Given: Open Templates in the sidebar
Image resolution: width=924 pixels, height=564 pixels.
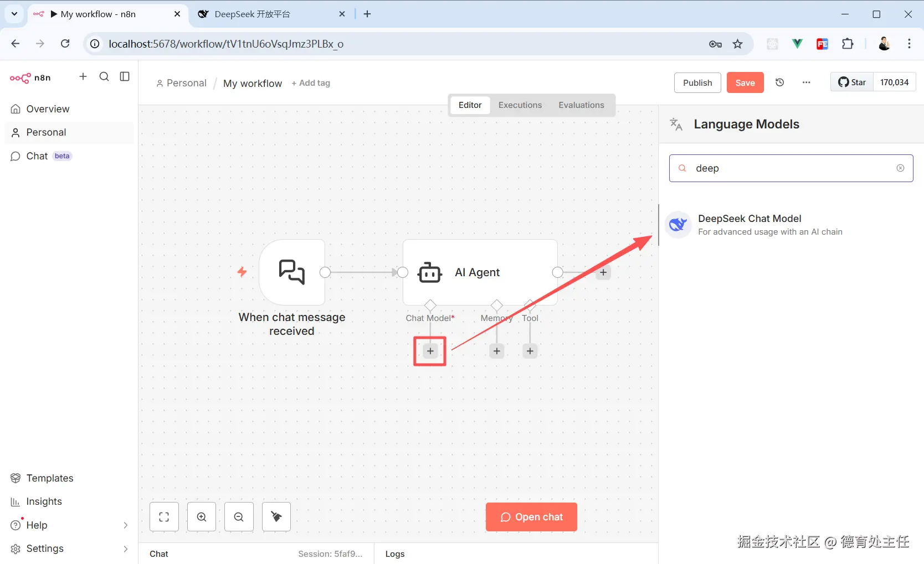Looking at the screenshot, I should point(69,478).
